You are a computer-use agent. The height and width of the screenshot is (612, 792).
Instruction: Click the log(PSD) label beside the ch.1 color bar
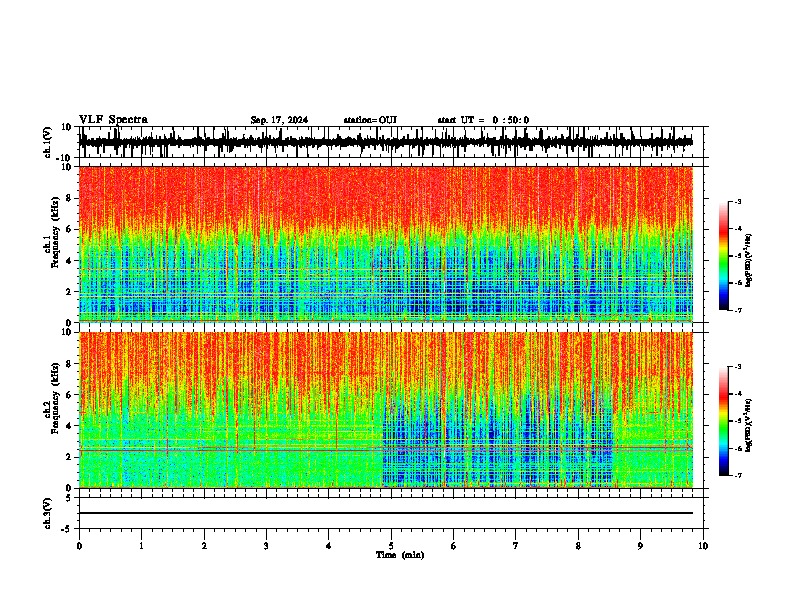pyautogui.click(x=749, y=260)
